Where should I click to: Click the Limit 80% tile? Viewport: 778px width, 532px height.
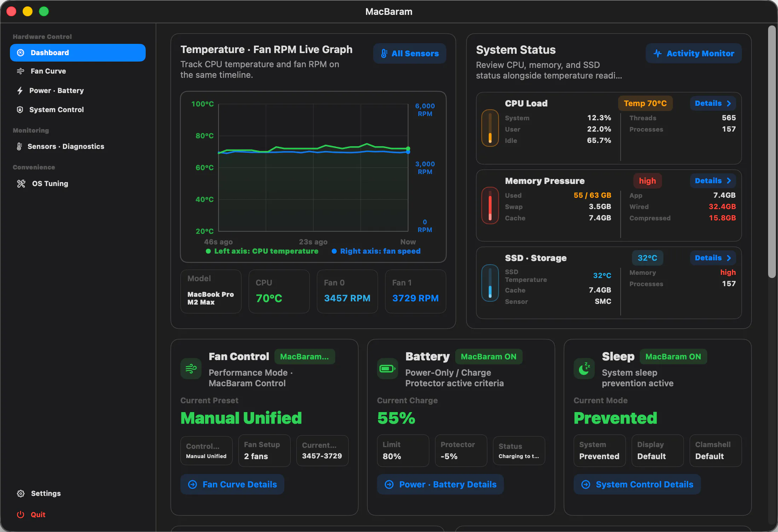(403, 450)
